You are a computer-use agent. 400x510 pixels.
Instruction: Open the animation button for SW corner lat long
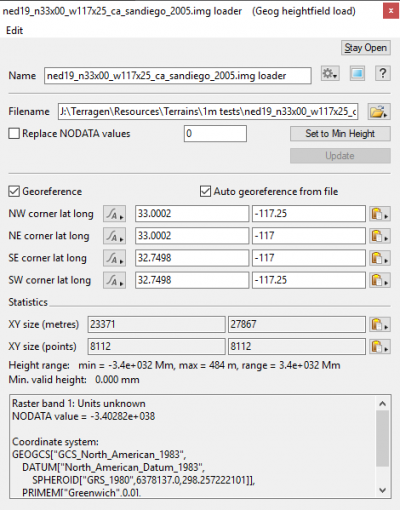(114, 280)
